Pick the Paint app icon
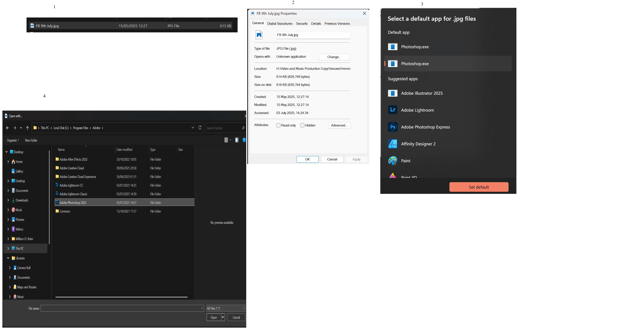The image size is (644, 333). (x=393, y=161)
